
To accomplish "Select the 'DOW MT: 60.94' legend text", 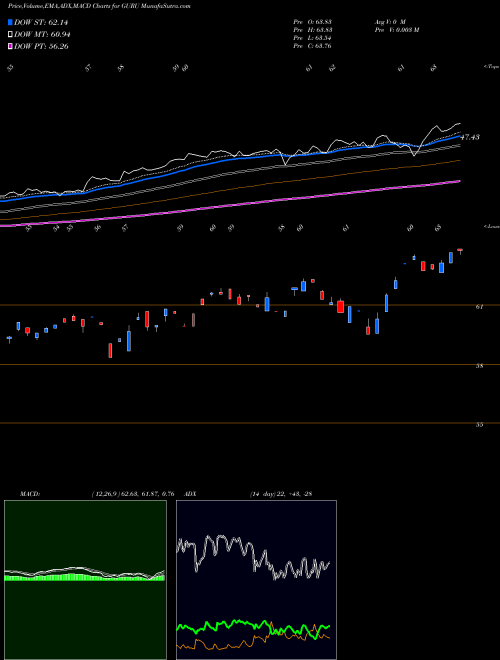I will 42,35.
